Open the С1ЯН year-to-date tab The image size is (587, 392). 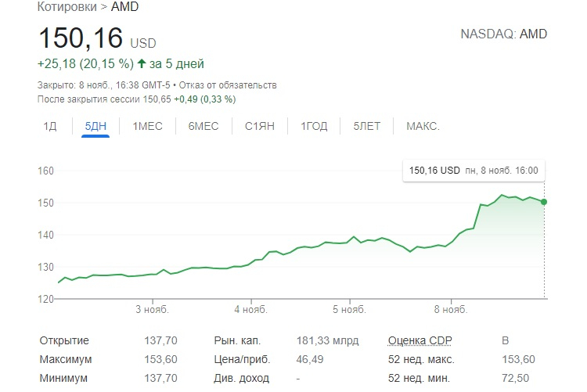(x=260, y=126)
